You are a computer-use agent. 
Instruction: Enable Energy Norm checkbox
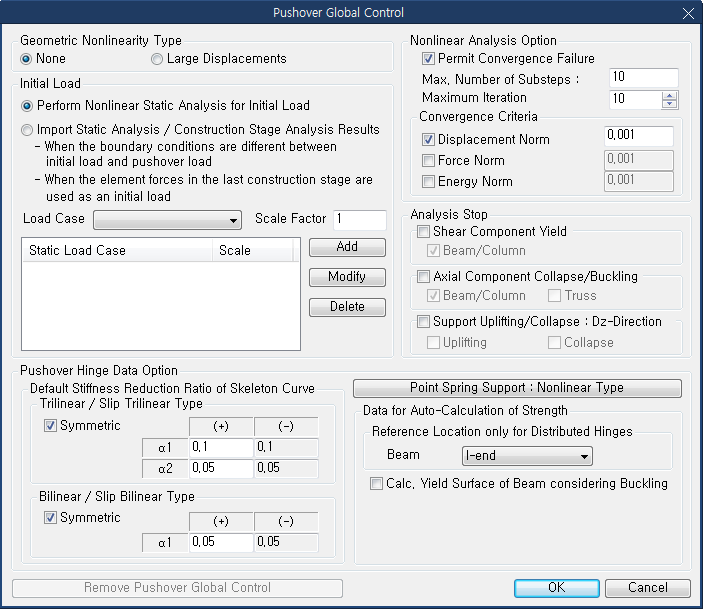click(x=428, y=182)
